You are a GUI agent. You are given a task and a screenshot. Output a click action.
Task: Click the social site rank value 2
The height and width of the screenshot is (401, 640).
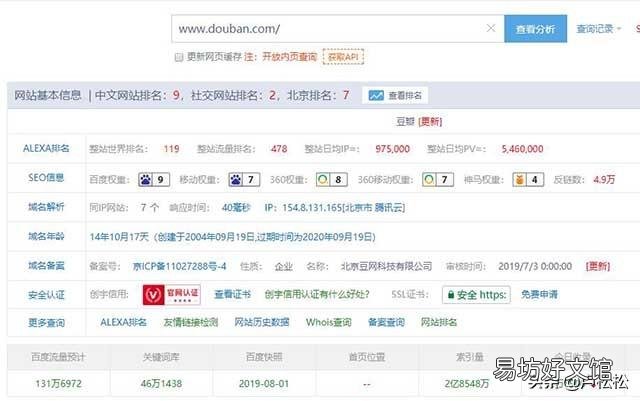click(272, 95)
